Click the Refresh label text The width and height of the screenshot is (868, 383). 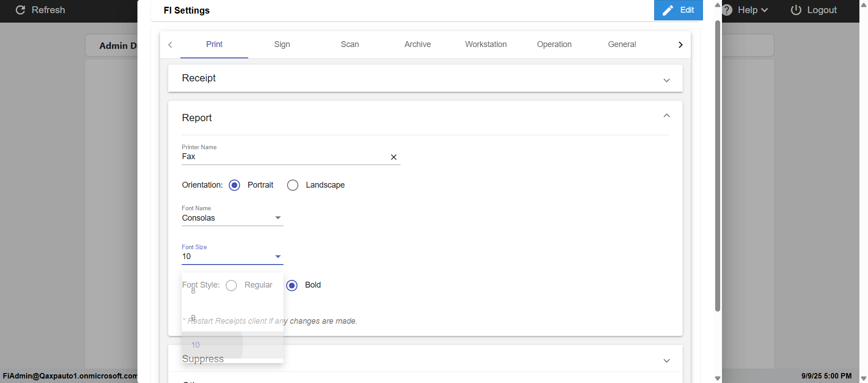pyautogui.click(x=48, y=10)
